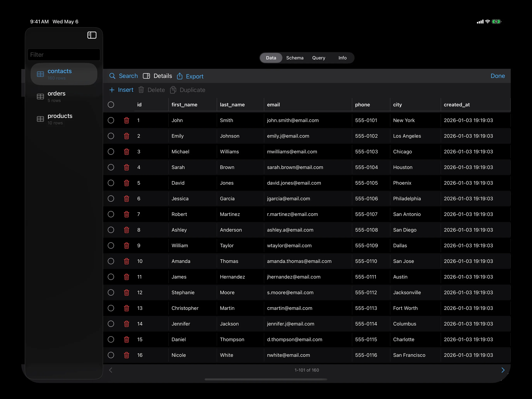532x399 pixels.
Task: Select row 16 Nicole White checkbox
Action: click(111, 355)
